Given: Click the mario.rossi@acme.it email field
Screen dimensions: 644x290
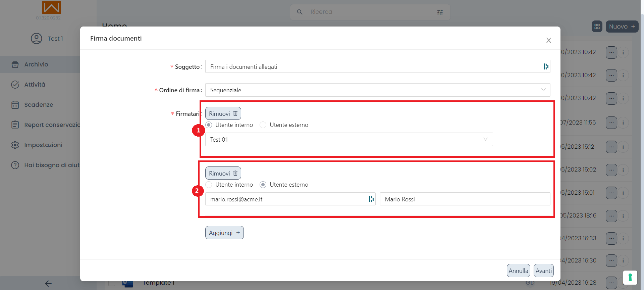Looking at the screenshot, I should pos(290,199).
